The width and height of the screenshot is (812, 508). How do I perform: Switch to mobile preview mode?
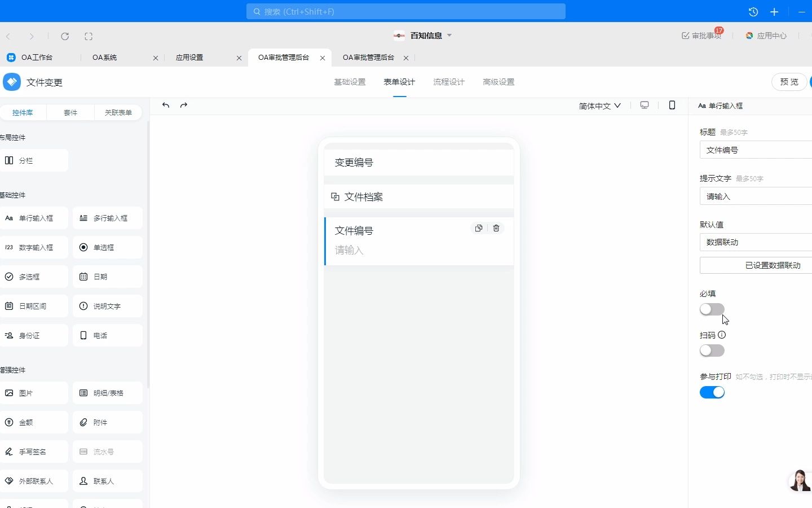click(x=672, y=106)
